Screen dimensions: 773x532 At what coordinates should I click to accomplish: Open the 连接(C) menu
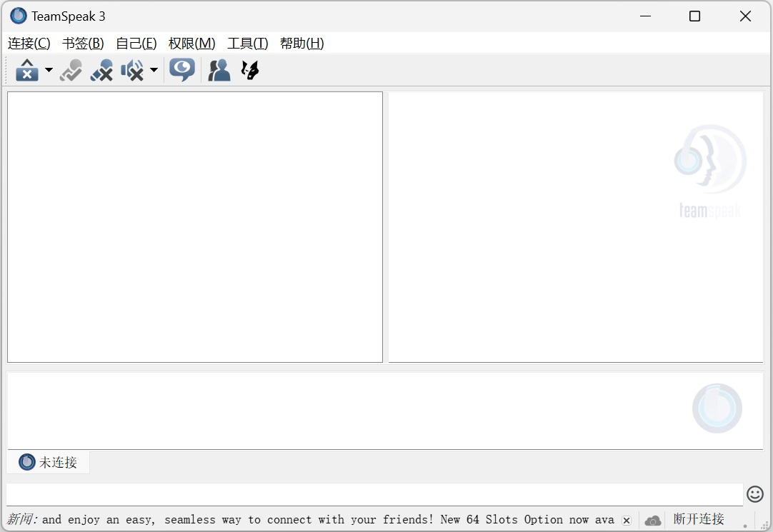tap(29, 44)
